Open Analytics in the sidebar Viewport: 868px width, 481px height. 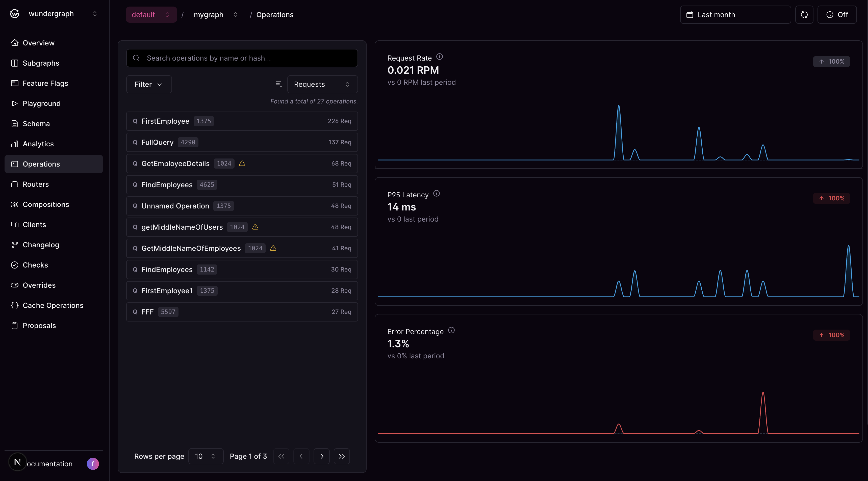click(x=38, y=144)
